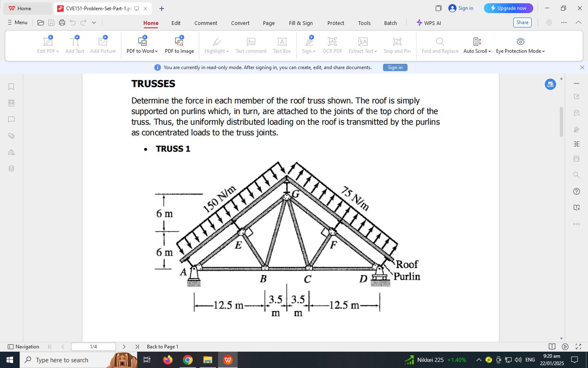Sign in from the read-only banner

pos(394,67)
